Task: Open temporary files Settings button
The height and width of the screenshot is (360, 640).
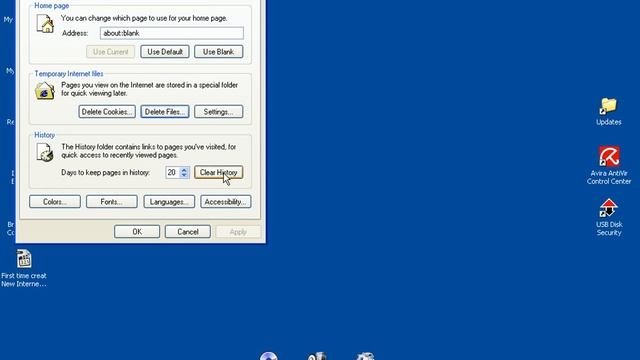Action: pyautogui.click(x=218, y=112)
